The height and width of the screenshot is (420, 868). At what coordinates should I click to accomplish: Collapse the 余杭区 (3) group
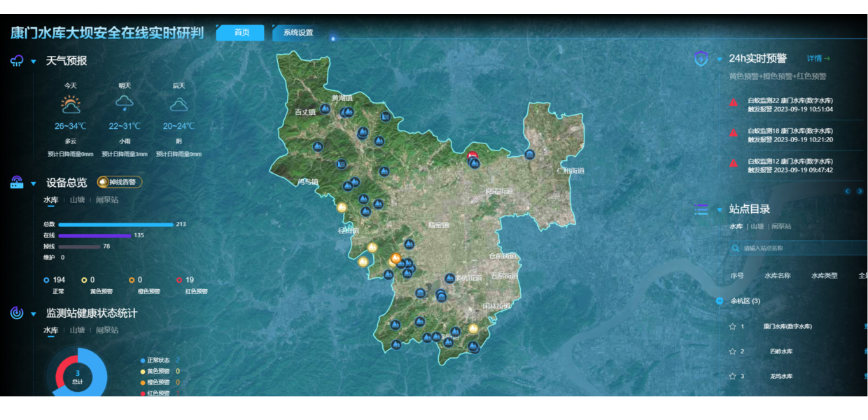pyautogui.click(x=720, y=301)
